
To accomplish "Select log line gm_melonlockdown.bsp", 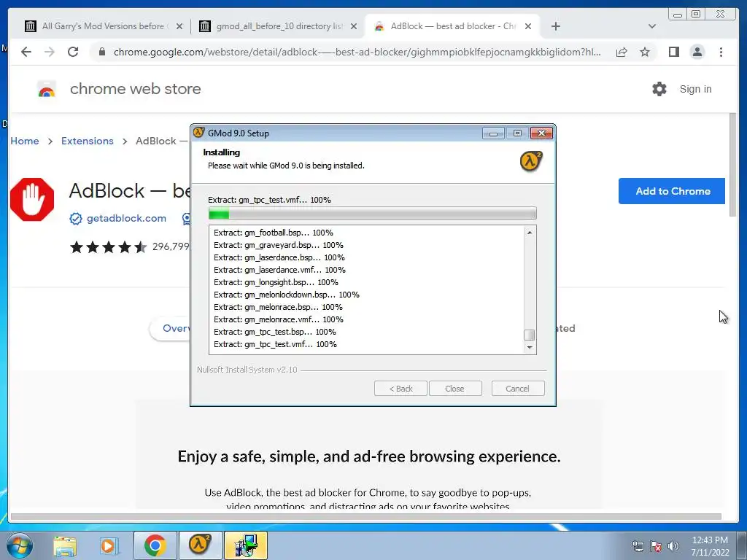I will [x=286, y=295].
